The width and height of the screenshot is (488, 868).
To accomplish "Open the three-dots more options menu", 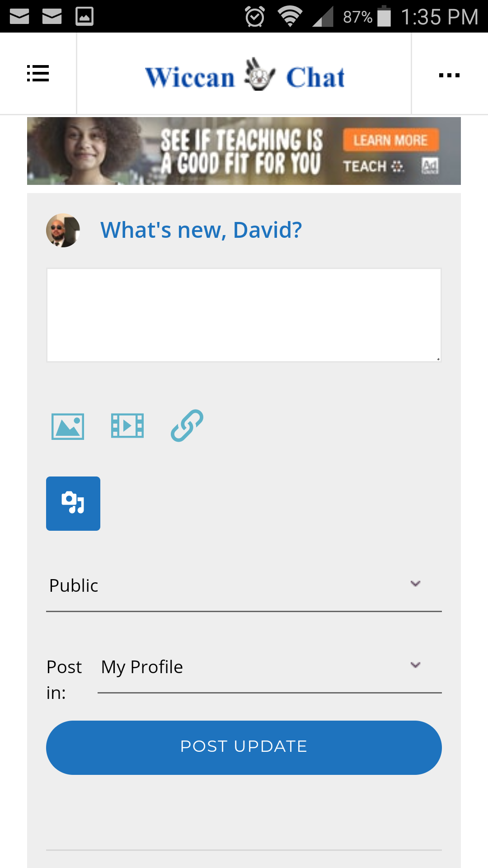I will coord(449,75).
